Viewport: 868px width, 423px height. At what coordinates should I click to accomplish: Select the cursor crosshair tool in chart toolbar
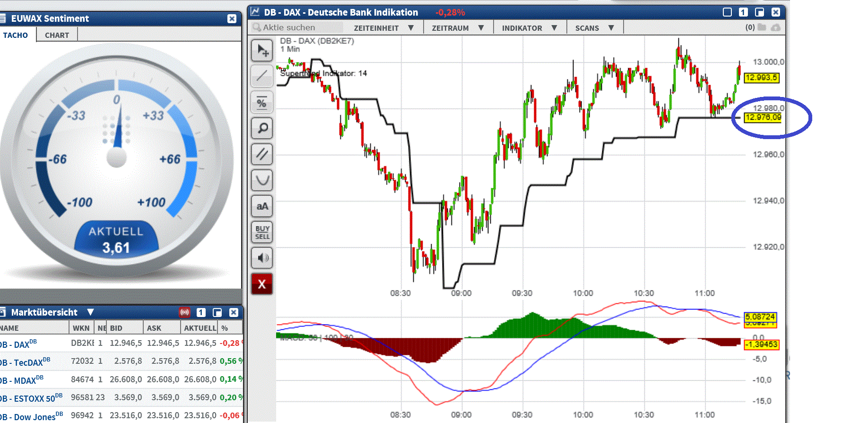pos(262,51)
